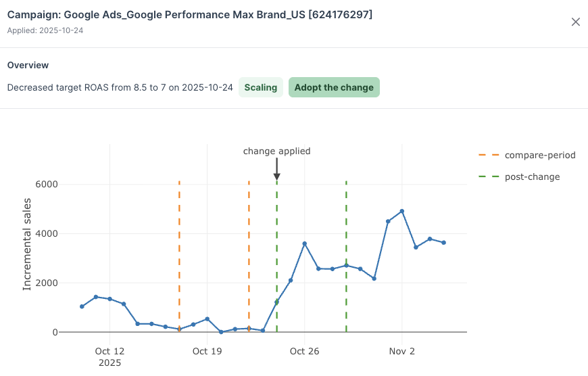Screen dimensions: 588x376
Task: Select the first data point of the line
Action: (82, 306)
